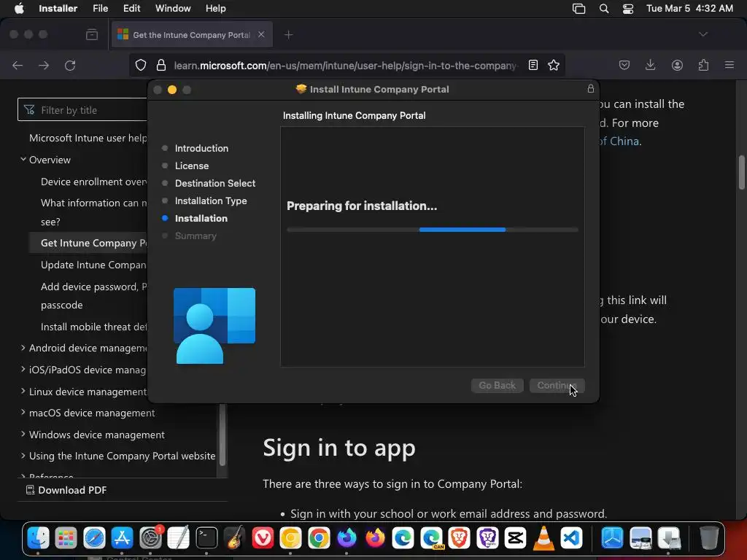Open the File menu

pos(100,9)
